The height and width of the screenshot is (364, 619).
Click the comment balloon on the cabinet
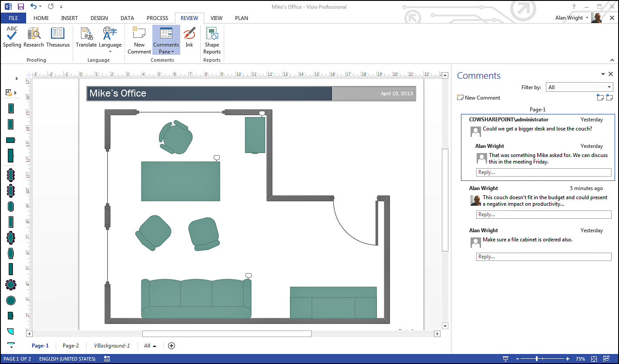(x=262, y=114)
